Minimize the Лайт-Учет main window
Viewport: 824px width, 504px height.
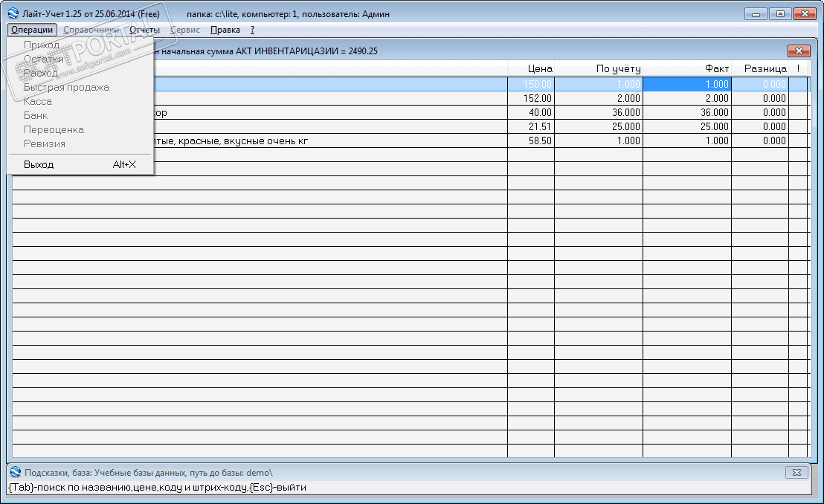tap(756, 14)
